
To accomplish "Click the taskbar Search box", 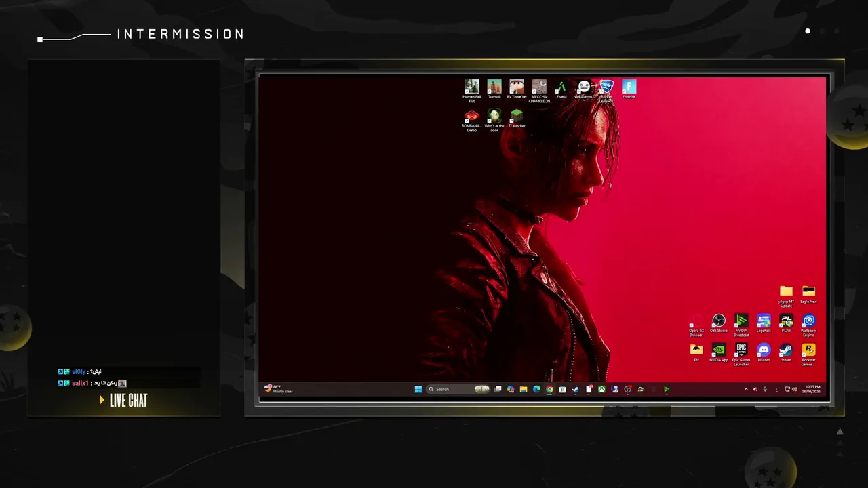I will pos(458,389).
